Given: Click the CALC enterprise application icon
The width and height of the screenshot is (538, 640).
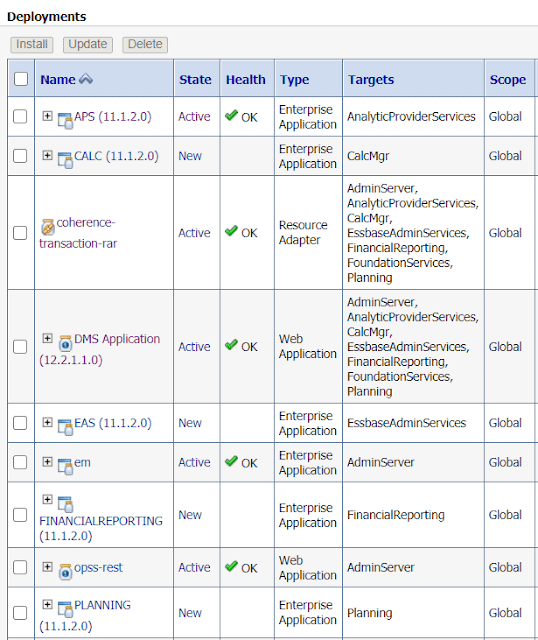Looking at the screenshot, I should [x=65, y=159].
